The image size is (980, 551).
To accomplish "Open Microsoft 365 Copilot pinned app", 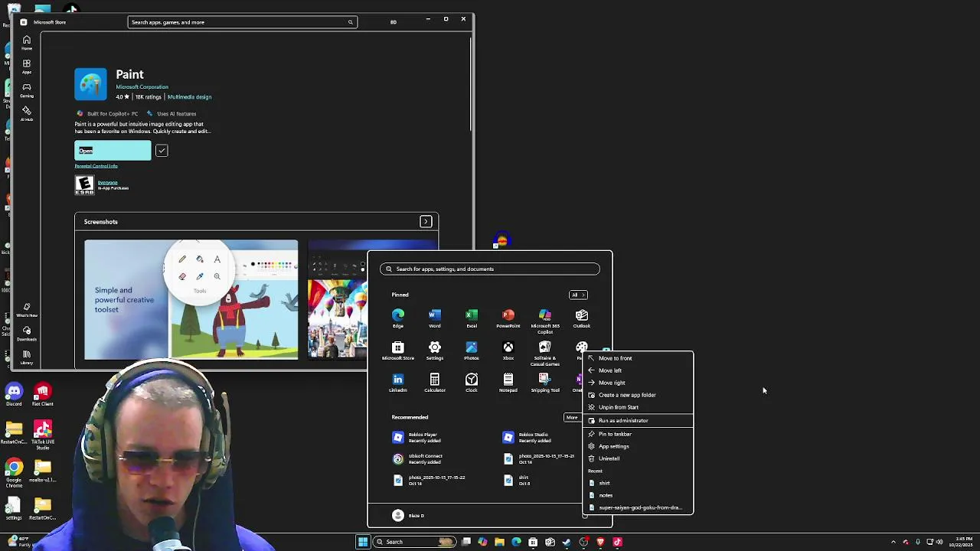I will click(545, 321).
